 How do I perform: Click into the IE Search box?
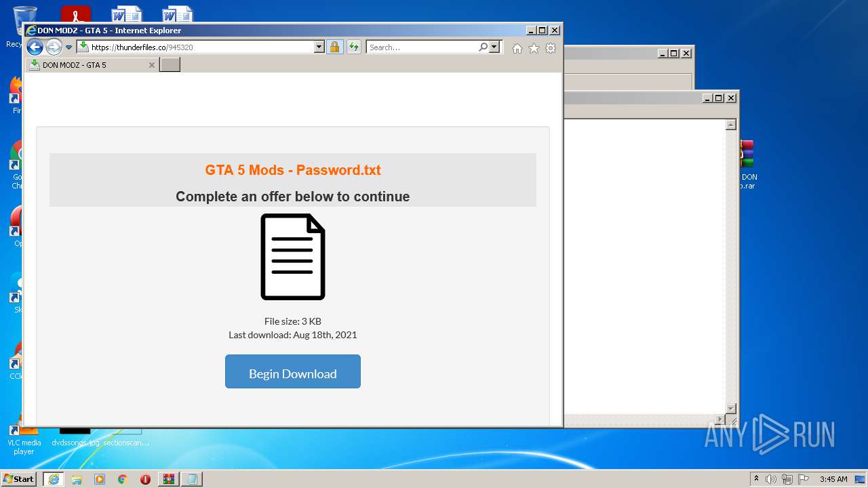click(x=422, y=47)
